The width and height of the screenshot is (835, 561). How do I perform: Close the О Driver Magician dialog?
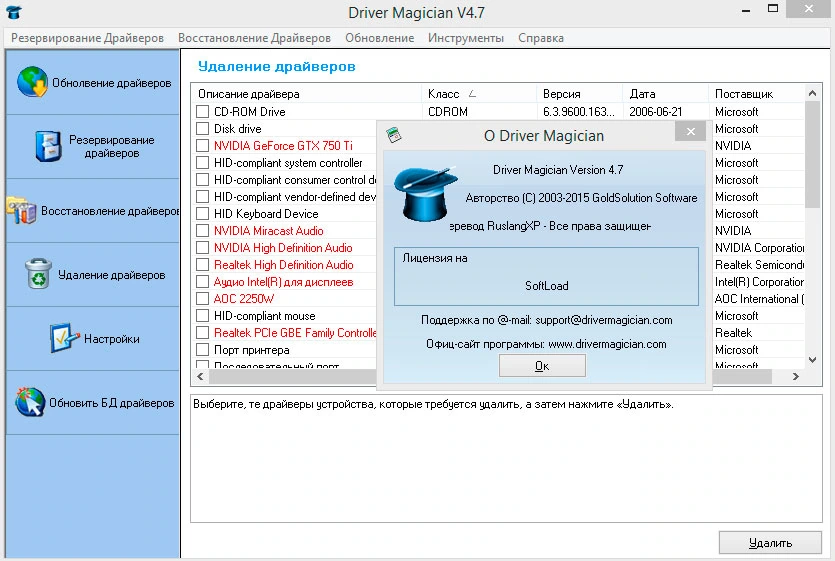tap(690, 132)
